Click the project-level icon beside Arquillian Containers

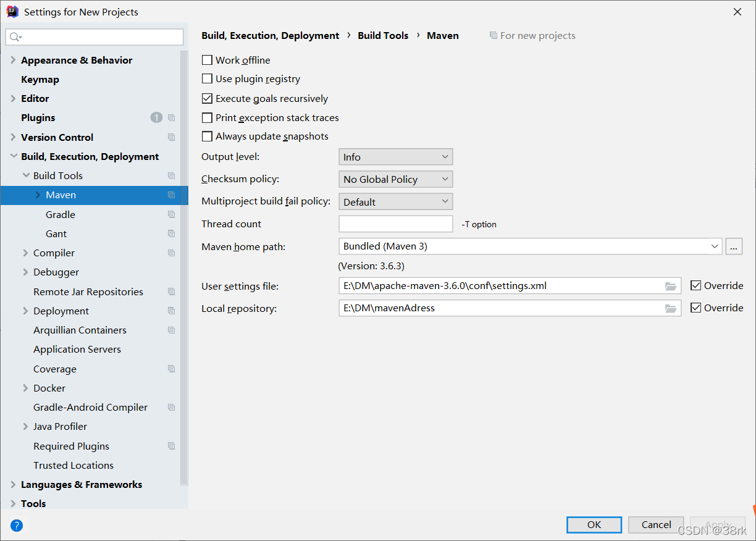(x=172, y=330)
